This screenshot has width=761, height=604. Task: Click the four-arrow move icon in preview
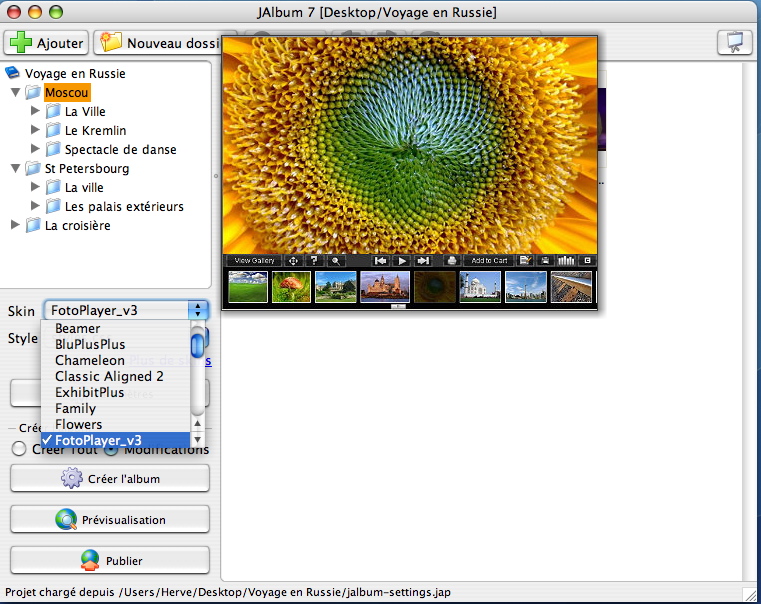(x=293, y=261)
